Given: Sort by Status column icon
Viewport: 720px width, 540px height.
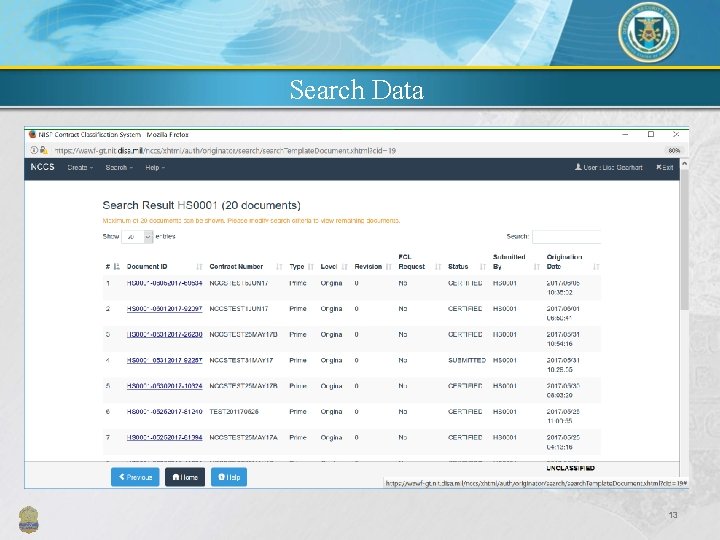Looking at the screenshot, I should 483,267.
